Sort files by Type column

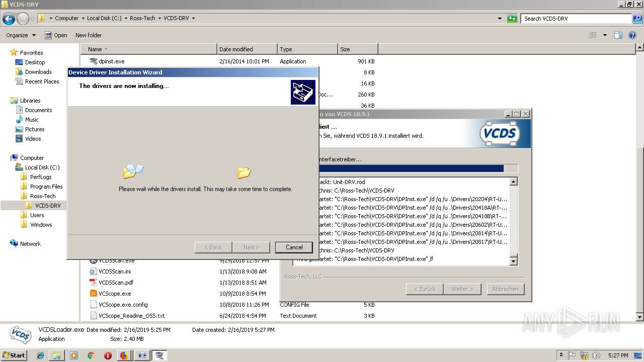307,49
